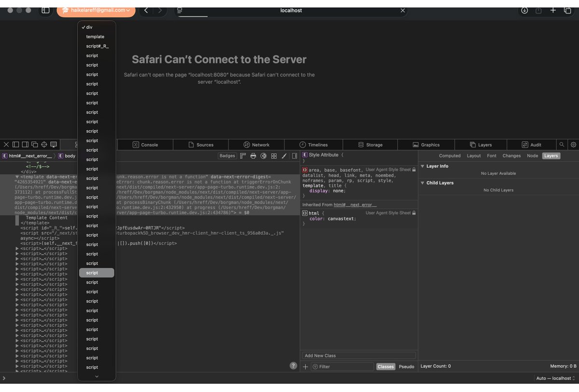Toggle appearance dark/light mode icon
This screenshot has height=392, width=579.
click(263, 156)
